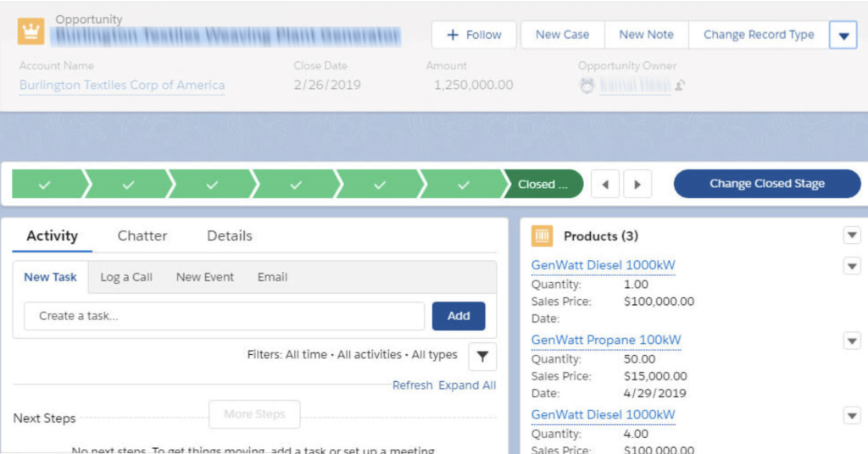This screenshot has height=454, width=868.
Task: Select the New Event sub-tab
Action: (205, 277)
